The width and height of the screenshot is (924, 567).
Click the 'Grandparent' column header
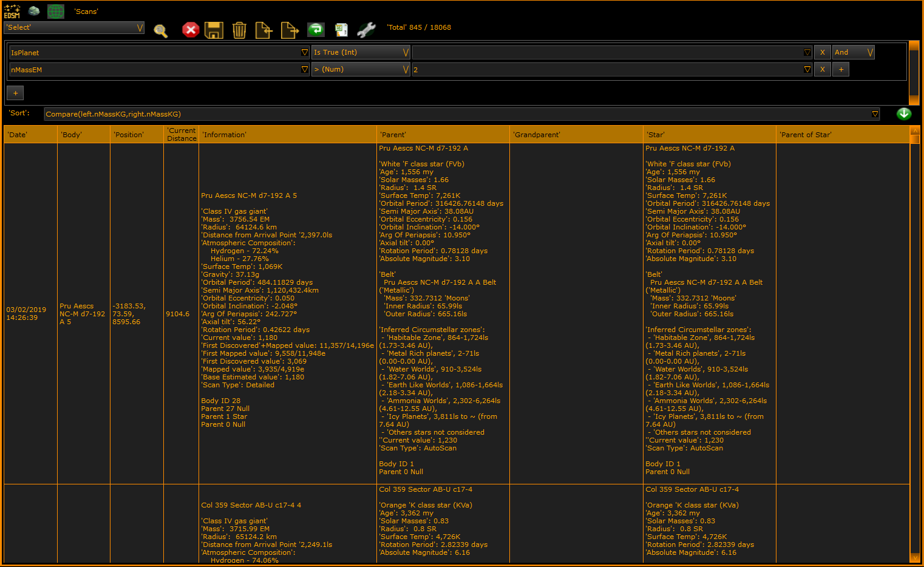coord(576,134)
